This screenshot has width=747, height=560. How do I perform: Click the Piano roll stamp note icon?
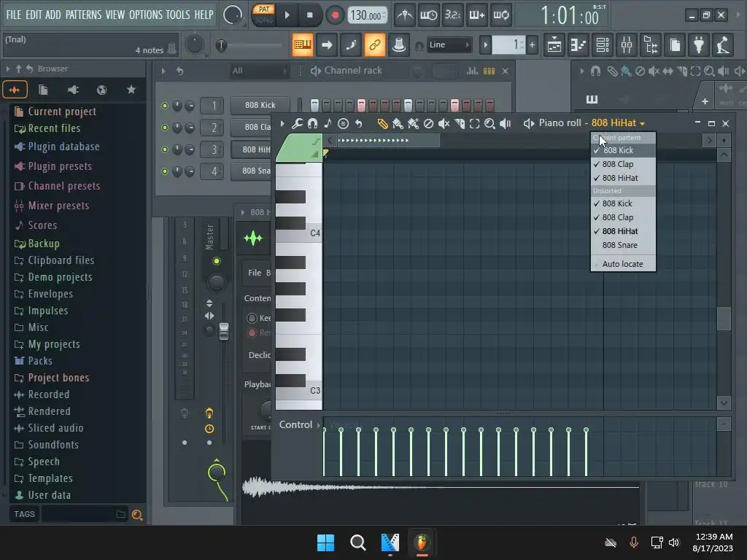click(328, 124)
